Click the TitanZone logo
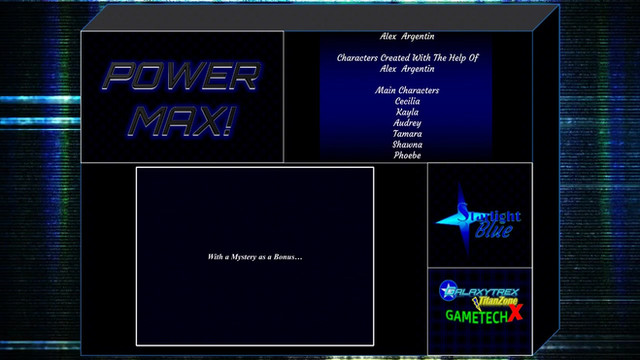Viewport: 640px width, 360px height. (496, 302)
